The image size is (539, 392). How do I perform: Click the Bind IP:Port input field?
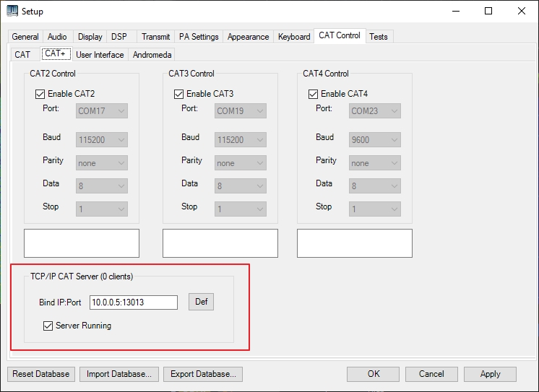tap(133, 302)
